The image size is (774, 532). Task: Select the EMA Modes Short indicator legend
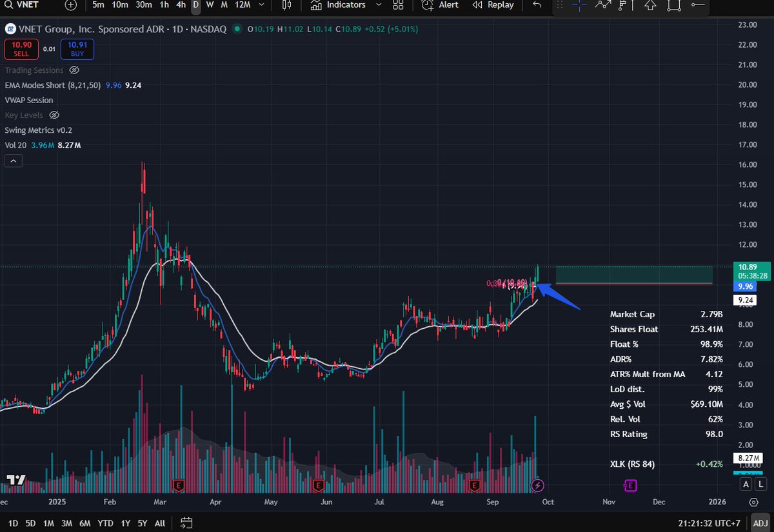click(x=53, y=84)
